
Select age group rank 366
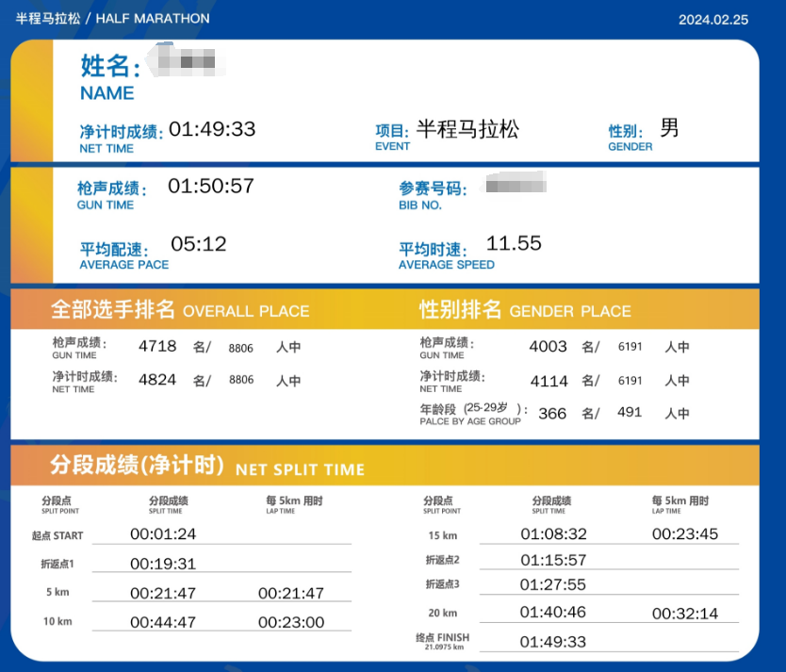pyautogui.click(x=552, y=414)
